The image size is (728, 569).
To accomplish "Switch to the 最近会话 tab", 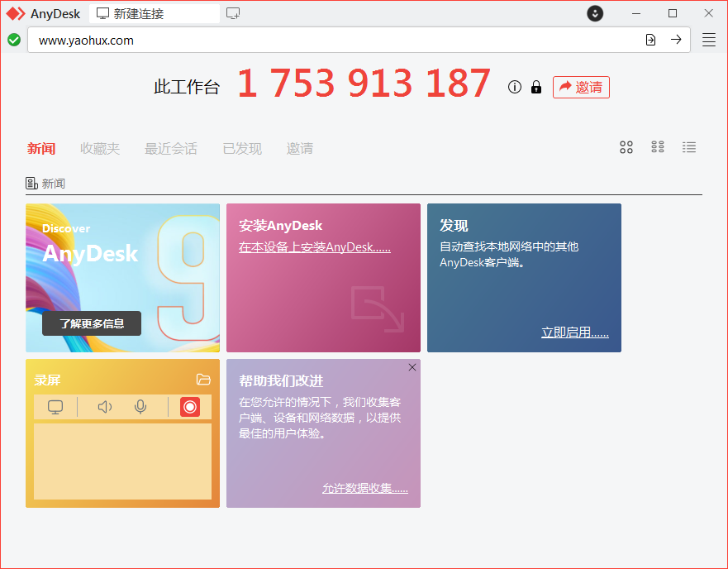I will tap(171, 149).
